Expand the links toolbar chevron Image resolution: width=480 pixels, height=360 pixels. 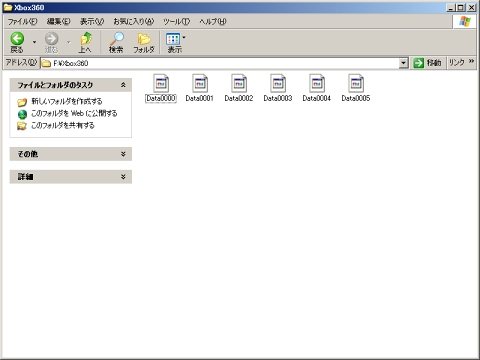pyautogui.click(x=471, y=61)
